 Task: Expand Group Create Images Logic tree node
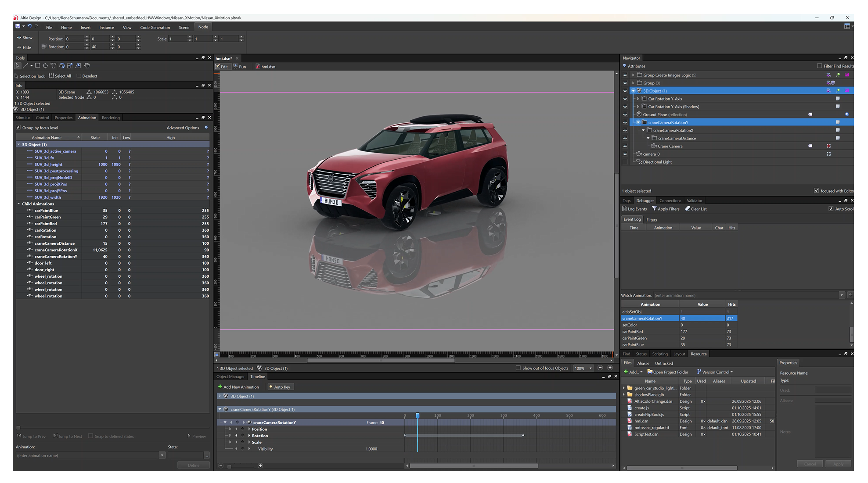coord(633,75)
